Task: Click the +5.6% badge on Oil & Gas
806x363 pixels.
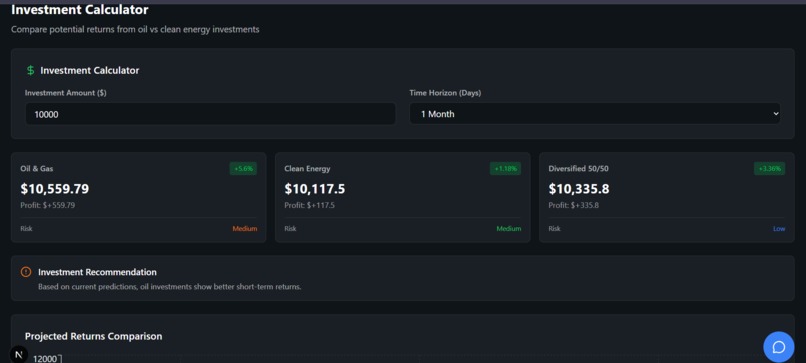Action: coord(243,169)
